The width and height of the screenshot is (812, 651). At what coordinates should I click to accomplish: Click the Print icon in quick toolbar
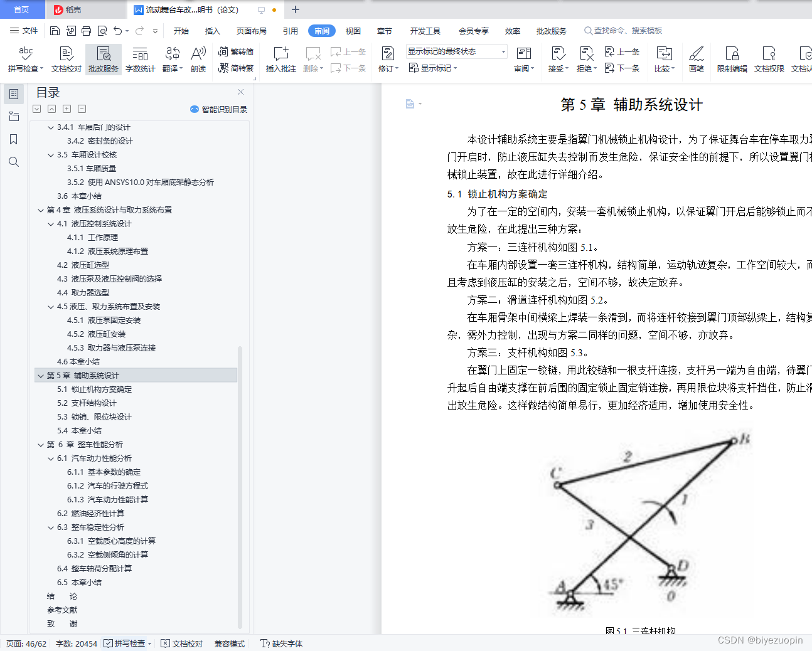click(x=86, y=31)
